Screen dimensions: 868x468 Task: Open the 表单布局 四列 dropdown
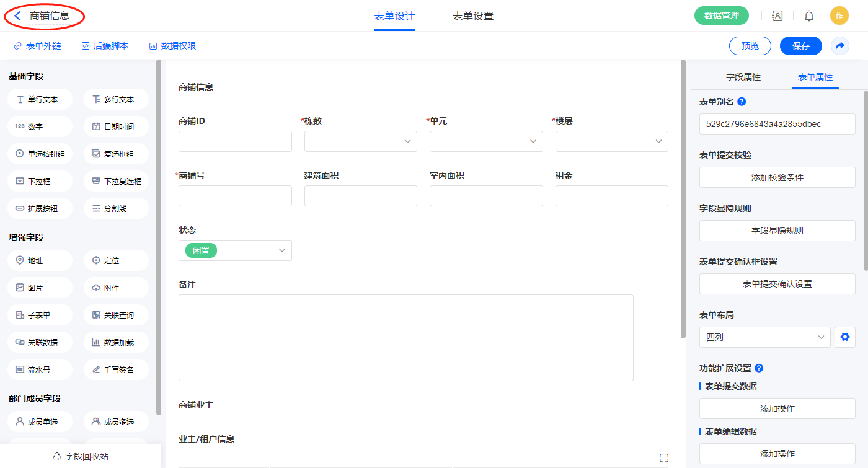click(764, 337)
